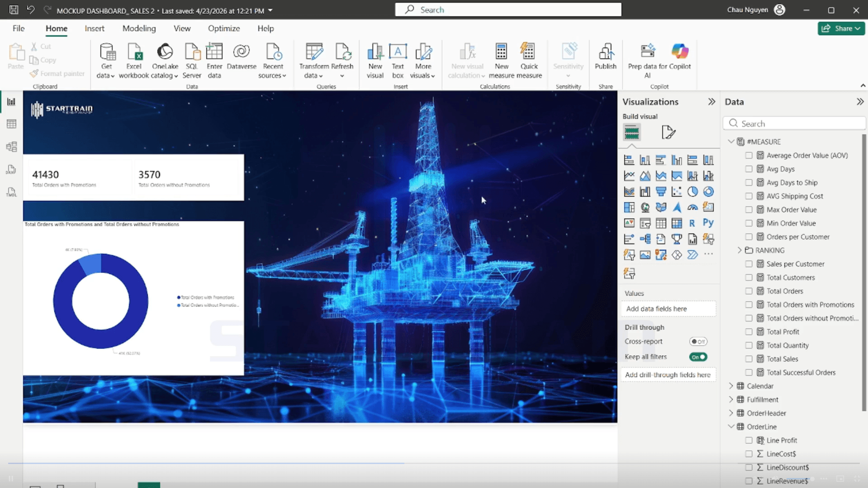Open Quick measure from the ribbon
The height and width of the screenshot is (488, 868).
[x=529, y=61]
